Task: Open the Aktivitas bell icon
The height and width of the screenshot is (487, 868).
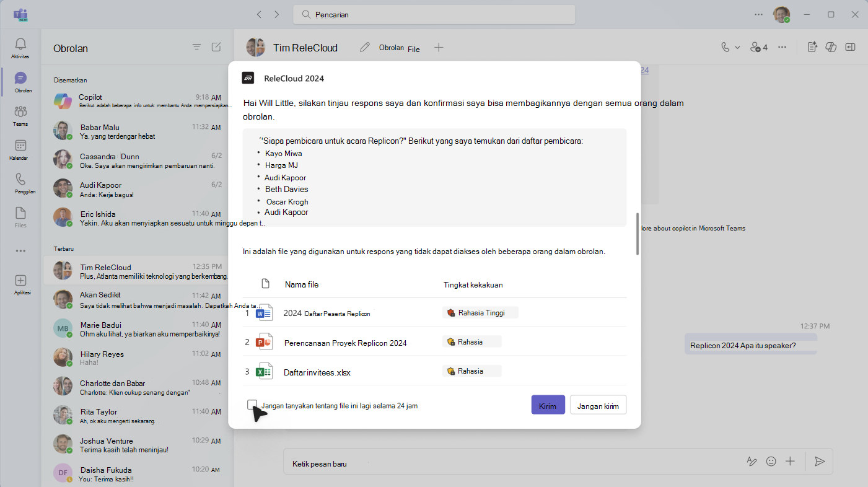Action: pos(20,44)
